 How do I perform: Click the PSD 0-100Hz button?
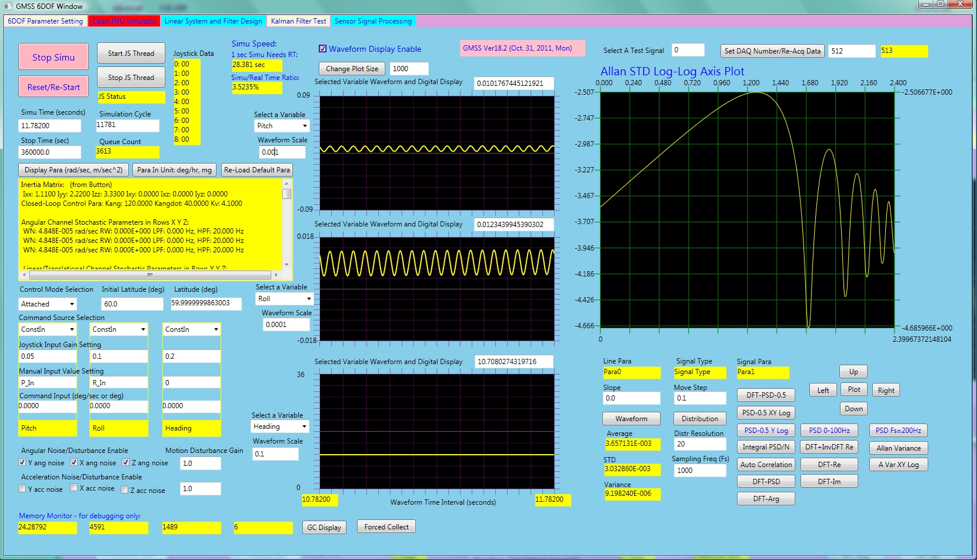click(x=829, y=431)
